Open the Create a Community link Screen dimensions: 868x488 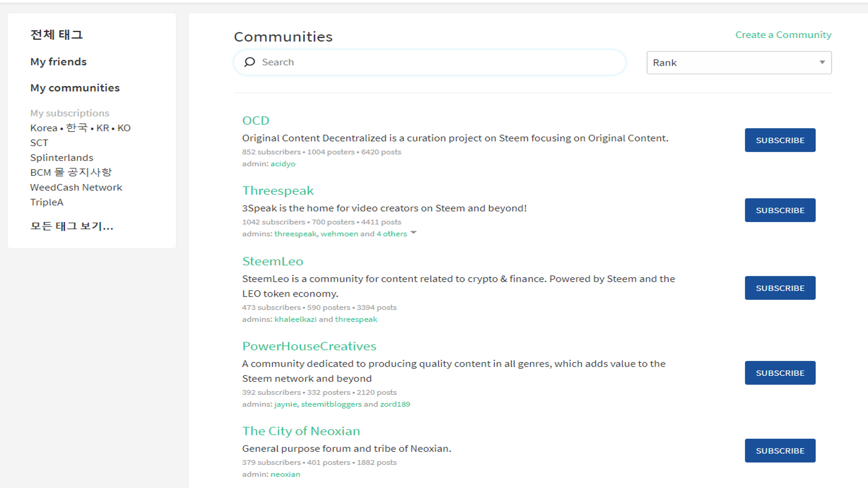783,34
